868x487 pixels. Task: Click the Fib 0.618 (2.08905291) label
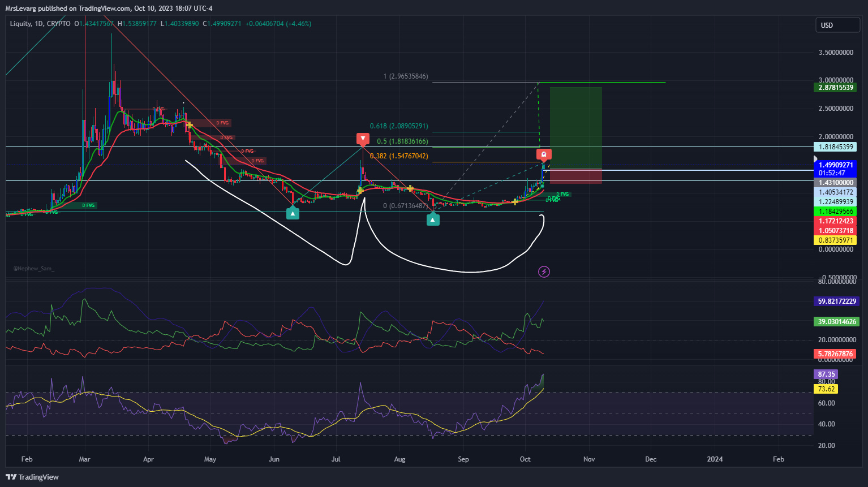399,126
